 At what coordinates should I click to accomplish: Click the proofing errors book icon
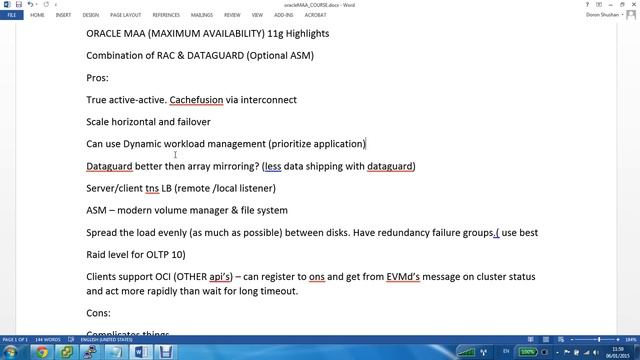(71, 340)
